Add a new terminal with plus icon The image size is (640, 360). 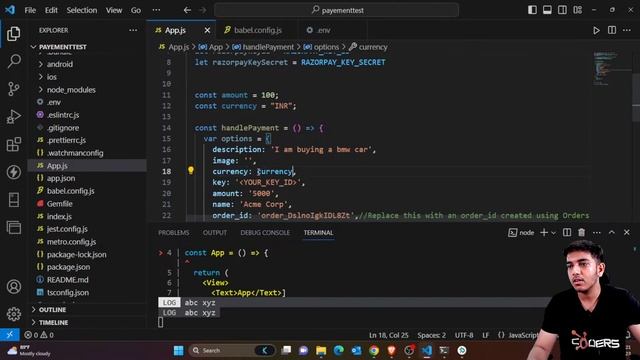[544, 232]
